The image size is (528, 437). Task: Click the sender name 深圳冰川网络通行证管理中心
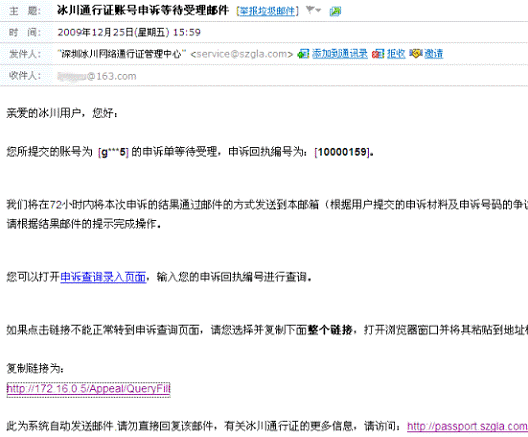(x=122, y=54)
